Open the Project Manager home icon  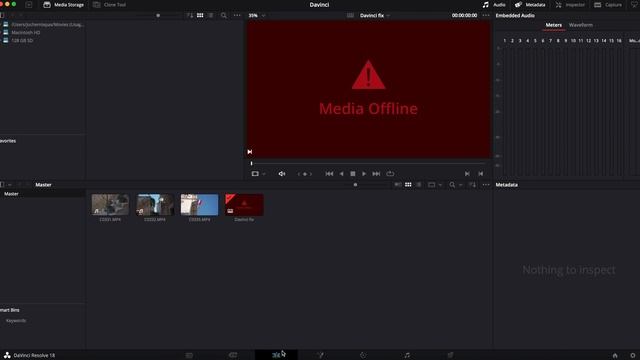click(x=615, y=356)
